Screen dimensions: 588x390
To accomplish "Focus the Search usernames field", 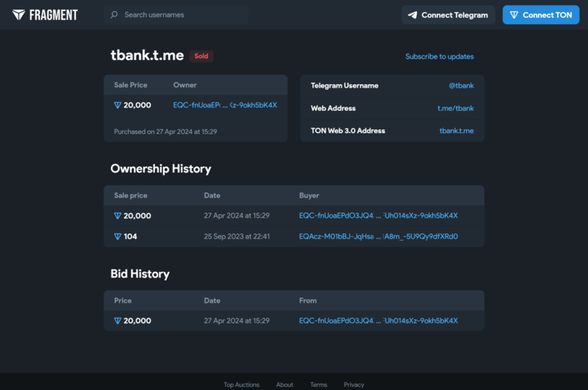I will click(181, 14).
